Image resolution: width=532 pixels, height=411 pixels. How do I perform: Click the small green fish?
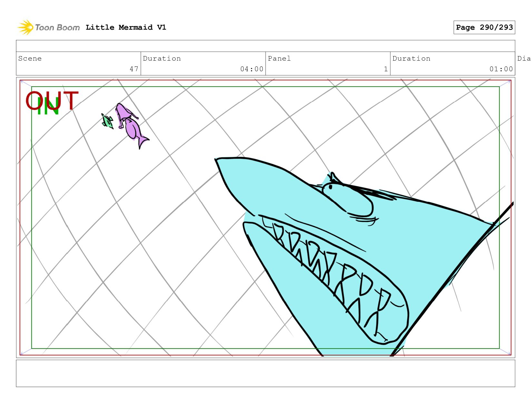click(x=107, y=121)
